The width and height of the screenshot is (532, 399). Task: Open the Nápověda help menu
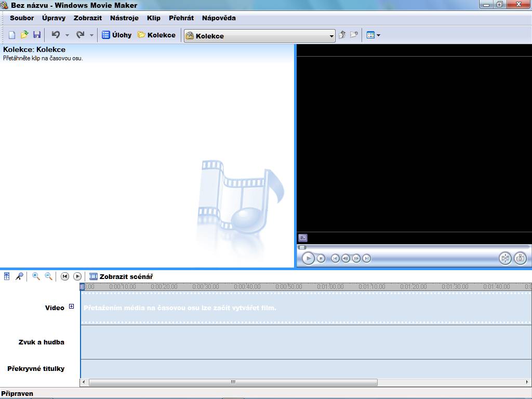click(x=219, y=18)
